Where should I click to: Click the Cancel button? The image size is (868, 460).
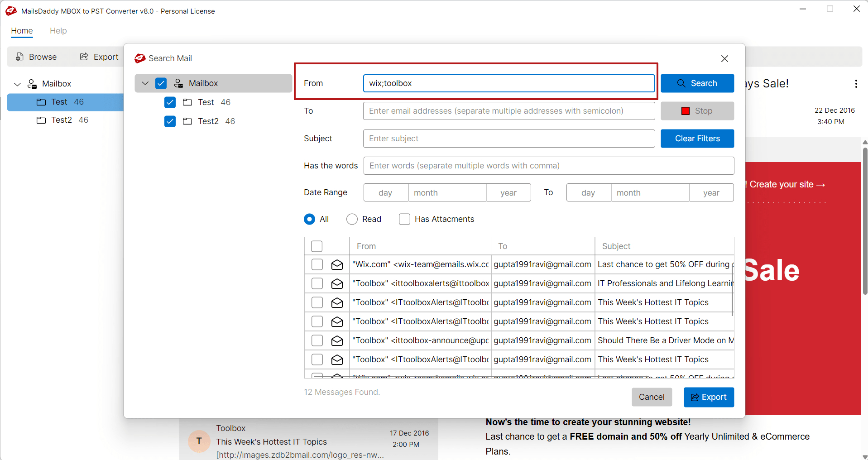pyautogui.click(x=652, y=397)
